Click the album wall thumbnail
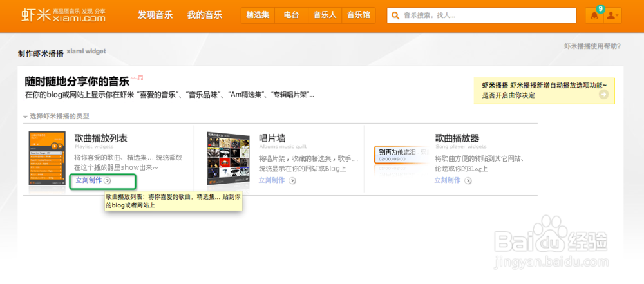Viewport: 644px width, 284px height. [229, 158]
